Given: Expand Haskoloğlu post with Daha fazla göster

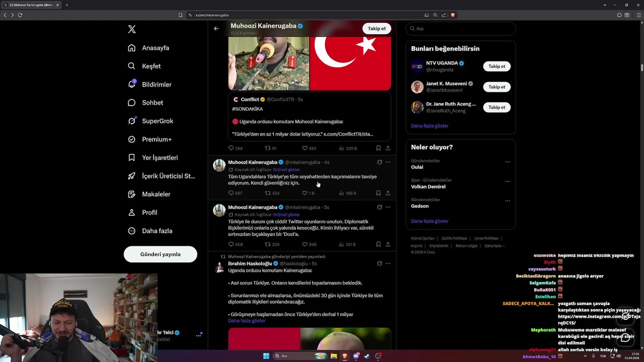Looking at the screenshot, I should click(247, 321).
